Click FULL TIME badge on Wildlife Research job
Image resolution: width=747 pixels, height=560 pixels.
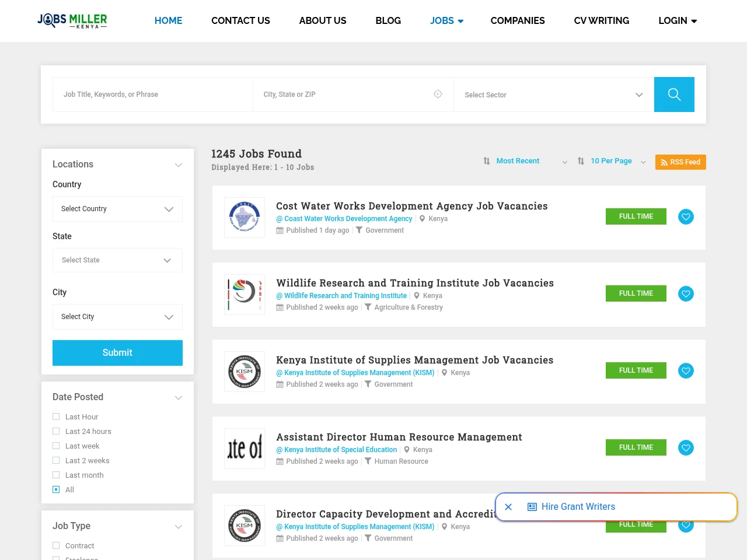point(636,293)
